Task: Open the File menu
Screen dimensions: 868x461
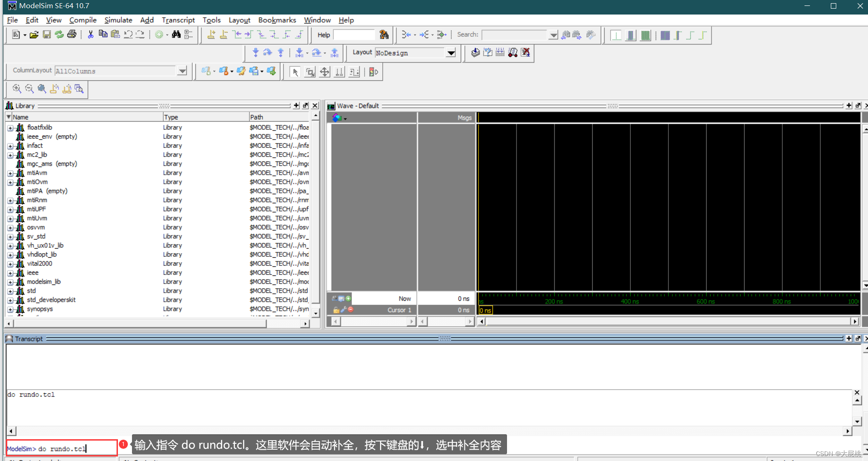Action: (x=12, y=20)
